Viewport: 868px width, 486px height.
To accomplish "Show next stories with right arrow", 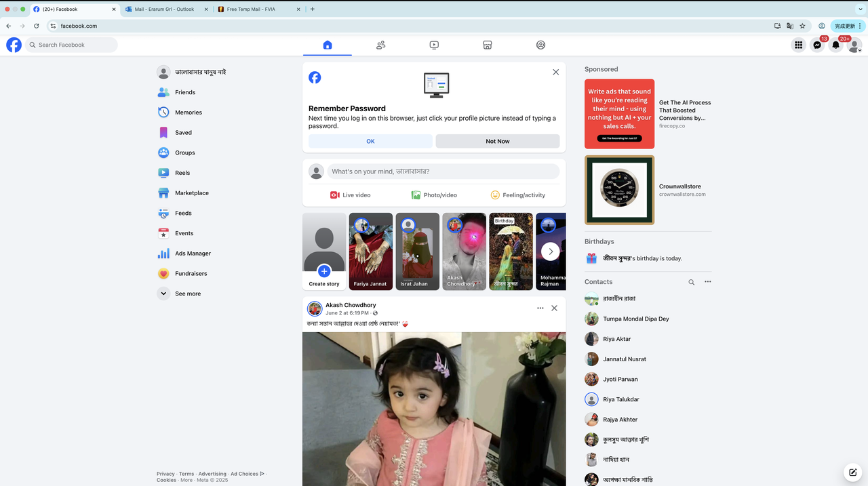I will (551, 251).
